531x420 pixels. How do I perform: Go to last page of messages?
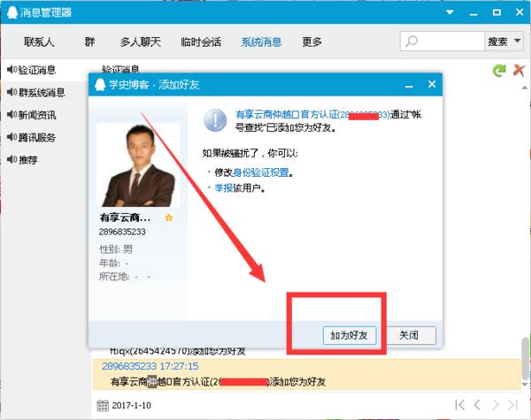tap(513, 405)
